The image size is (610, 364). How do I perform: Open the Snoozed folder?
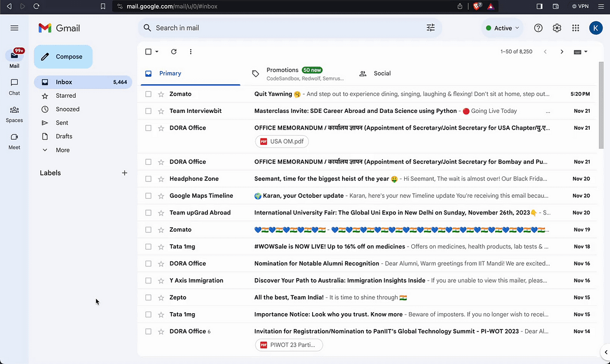click(68, 109)
